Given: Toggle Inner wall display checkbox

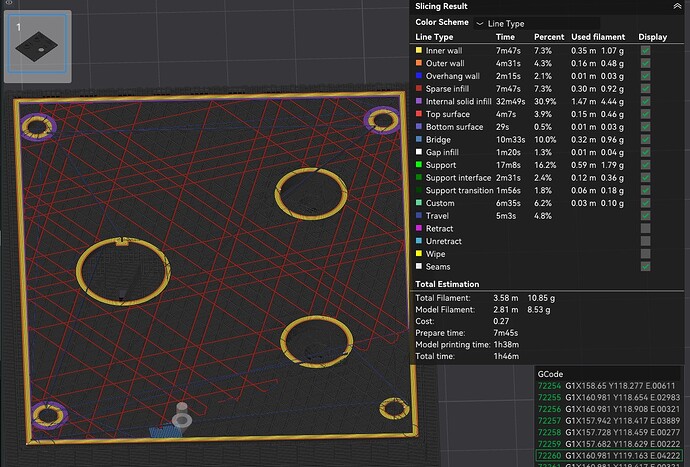Looking at the screenshot, I should pos(645,51).
